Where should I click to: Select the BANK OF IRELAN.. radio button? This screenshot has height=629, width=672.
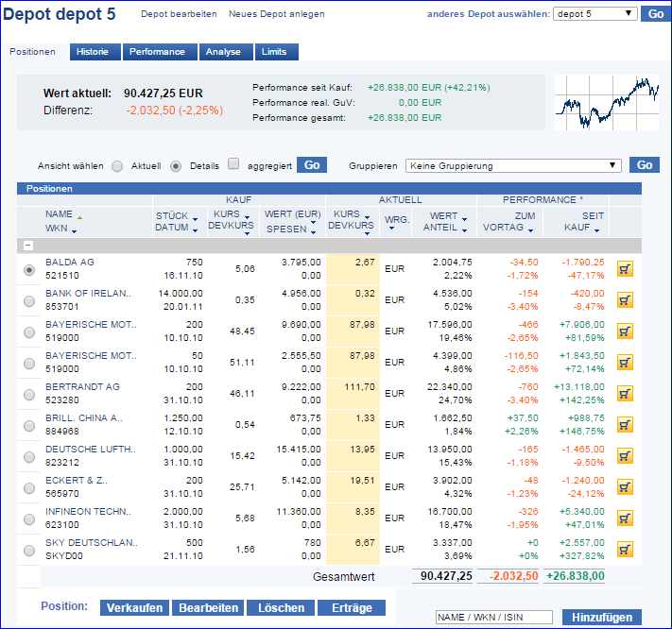coord(29,301)
